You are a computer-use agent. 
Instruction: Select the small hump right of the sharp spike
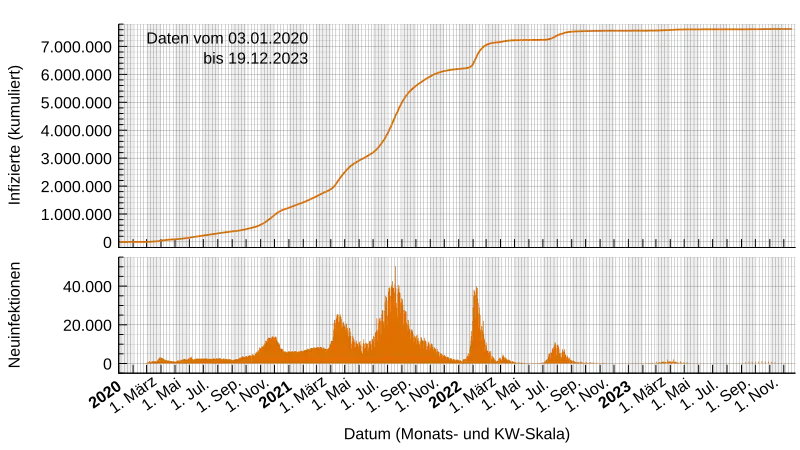(x=557, y=352)
